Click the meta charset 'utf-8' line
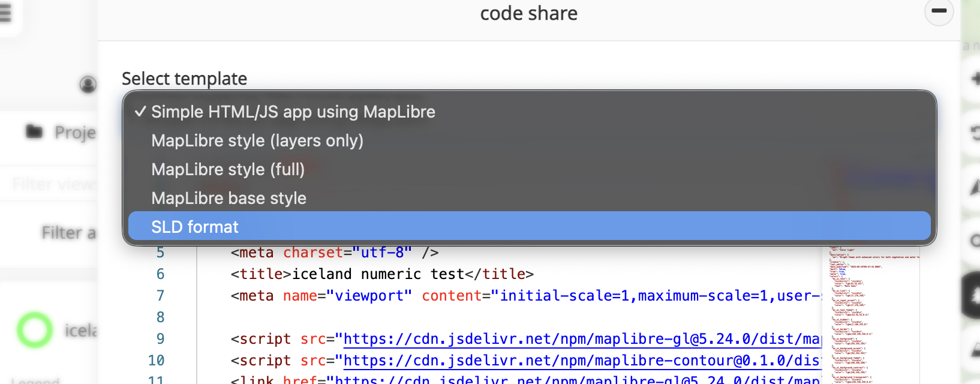Screen dimensions: 980x384 click(x=335, y=253)
